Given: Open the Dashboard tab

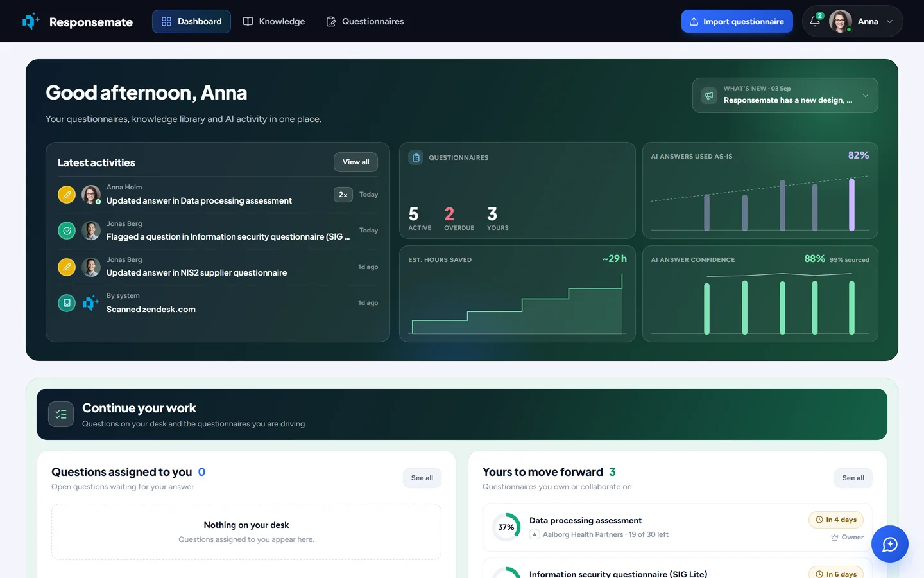Looking at the screenshot, I should pos(191,21).
